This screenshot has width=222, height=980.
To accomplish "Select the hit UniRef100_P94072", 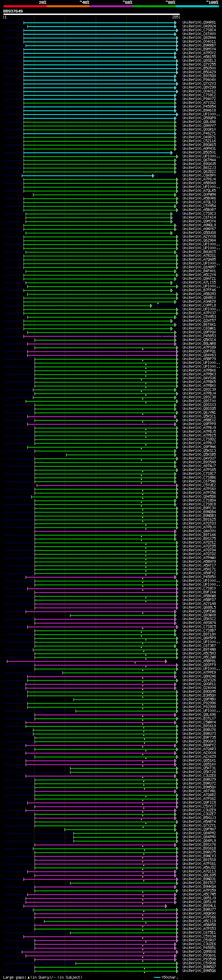I will [199, 99].
